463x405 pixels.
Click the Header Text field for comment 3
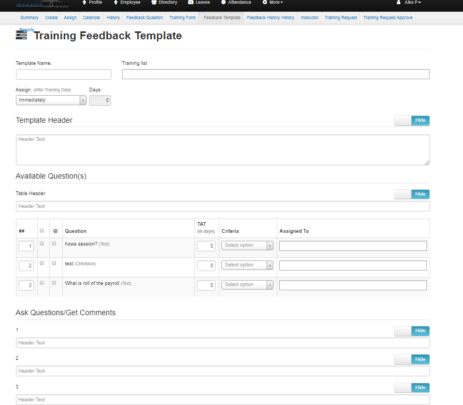coord(223,400)
